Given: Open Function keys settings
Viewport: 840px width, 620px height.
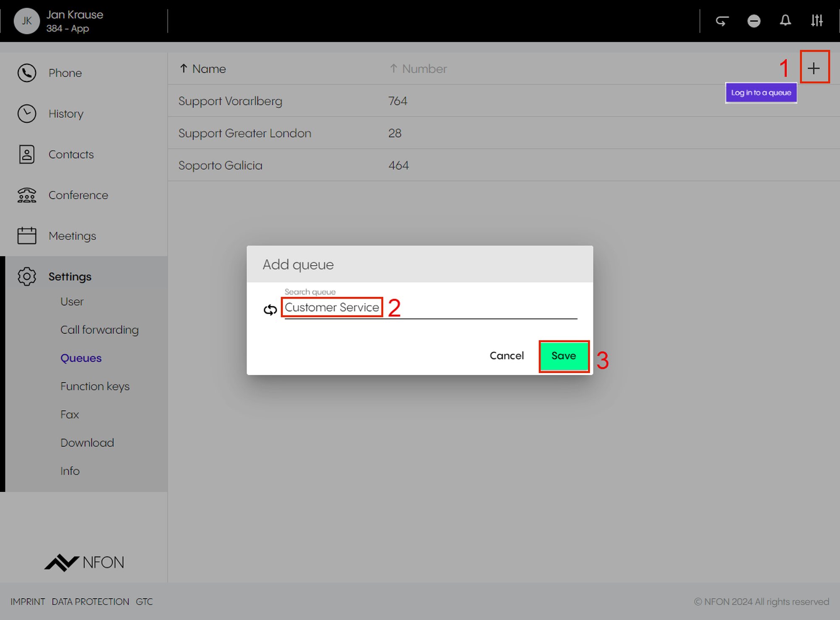Looking at the screenshot, I should click(x=95, y=386).
